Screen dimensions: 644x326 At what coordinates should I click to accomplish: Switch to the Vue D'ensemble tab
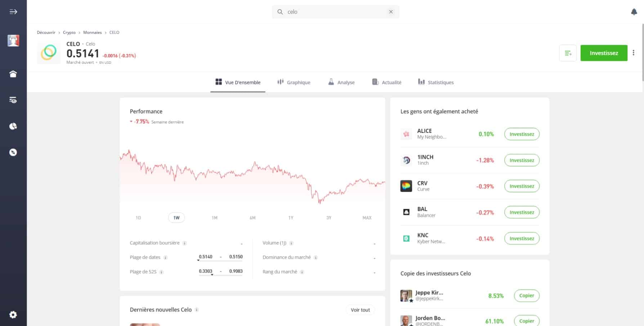[x=238, y=82]
